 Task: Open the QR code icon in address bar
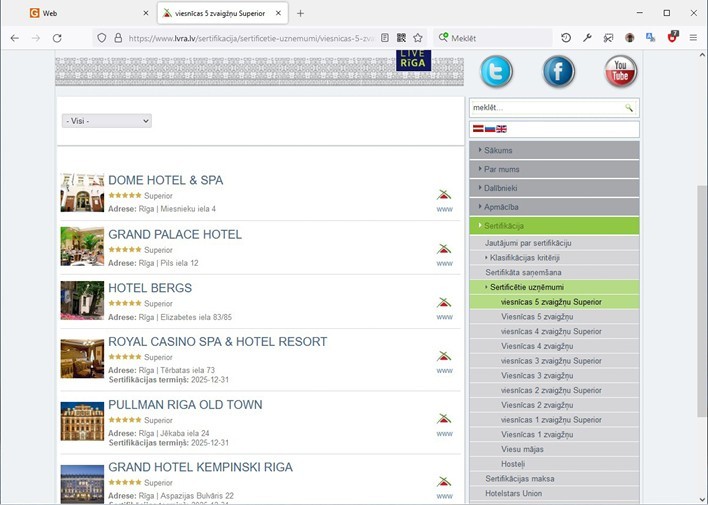401,38
